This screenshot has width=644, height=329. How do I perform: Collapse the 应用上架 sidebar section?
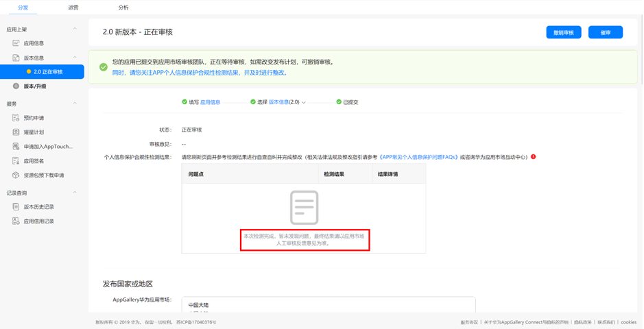(x=75, y=29)
